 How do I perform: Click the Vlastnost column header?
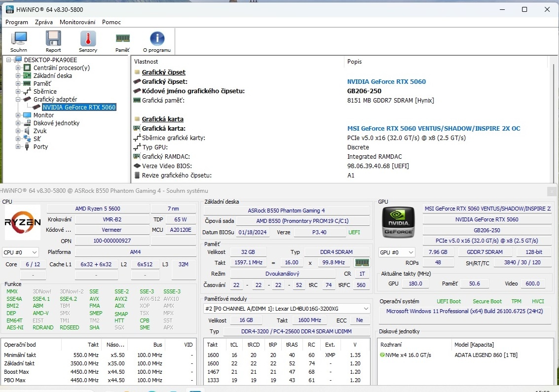[146, 62]
